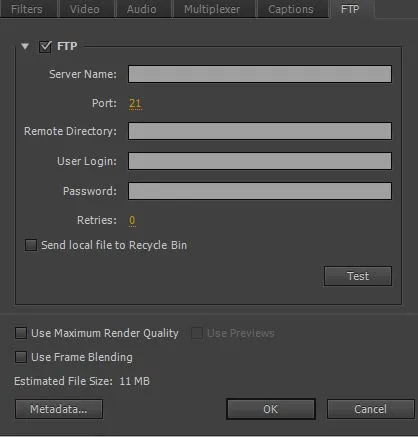Click the Test button
Screen dimensions: 418x437
coord(358,276)
